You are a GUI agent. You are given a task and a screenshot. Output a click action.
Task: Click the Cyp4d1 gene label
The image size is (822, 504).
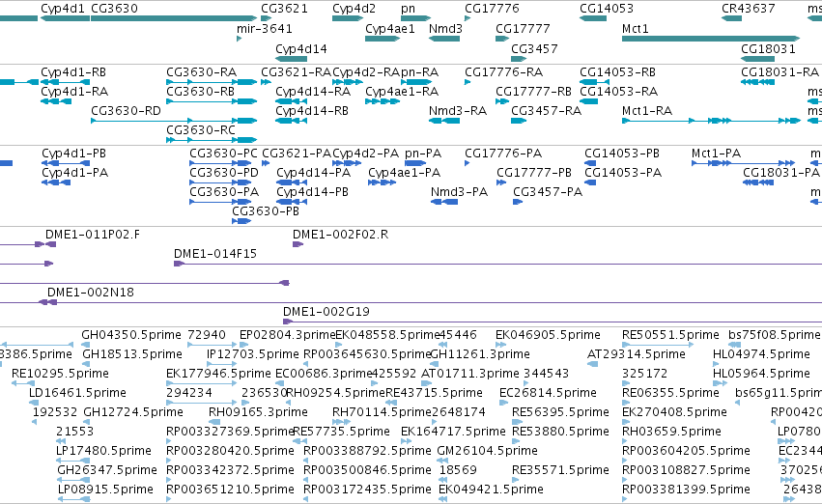click(63, 9)
